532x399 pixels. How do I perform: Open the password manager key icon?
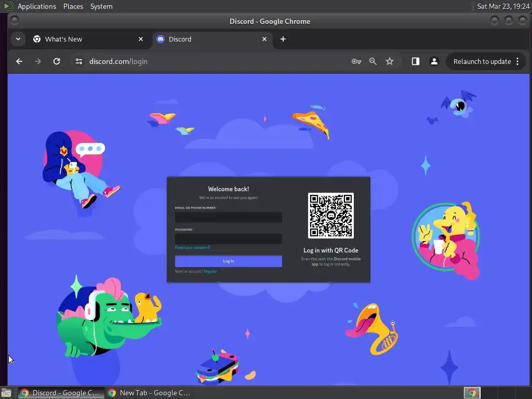[356, 61]
